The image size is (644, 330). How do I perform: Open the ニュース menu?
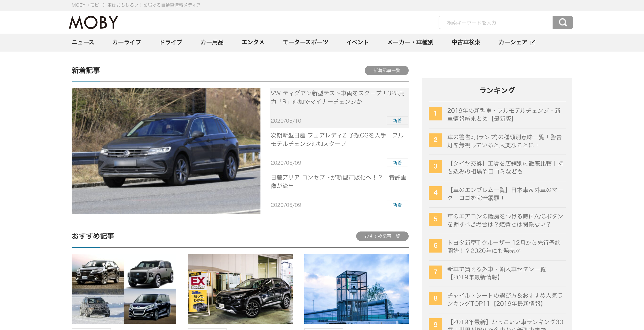tap(83, 42)
